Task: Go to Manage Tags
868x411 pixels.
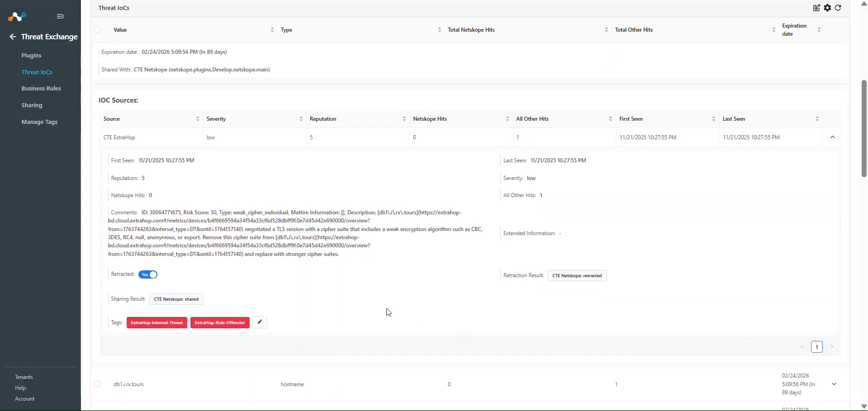Action: pos(39,122)
